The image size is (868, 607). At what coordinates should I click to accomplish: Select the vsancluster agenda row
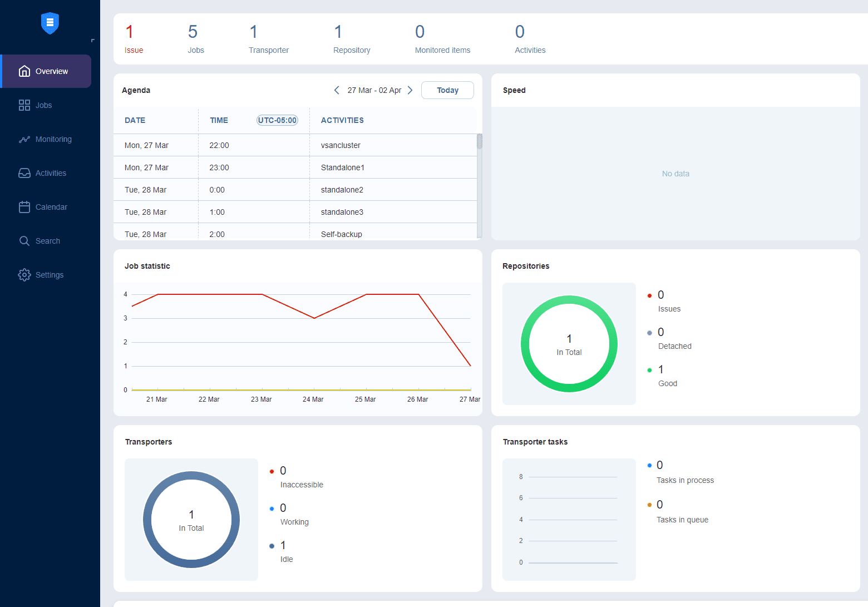point(340,145)
